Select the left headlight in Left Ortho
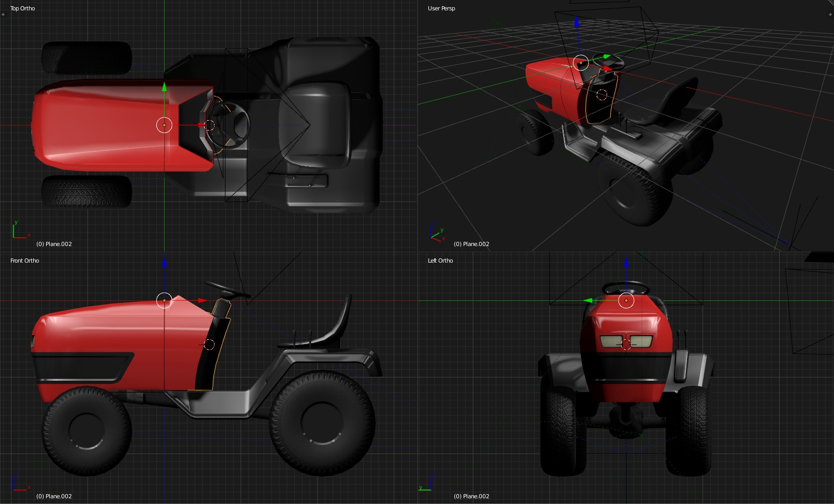 611,341
